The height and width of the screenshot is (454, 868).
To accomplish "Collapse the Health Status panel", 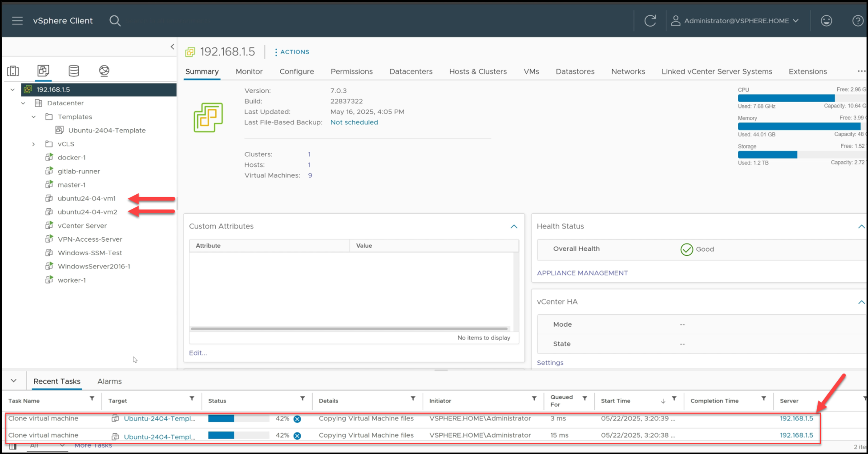I will pyautogui.click(x=861, y=226).
